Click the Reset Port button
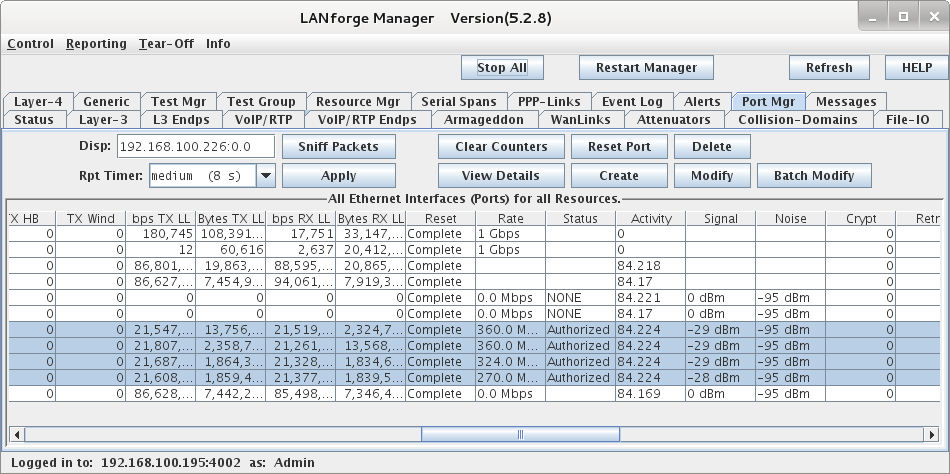 pos(619,146)
